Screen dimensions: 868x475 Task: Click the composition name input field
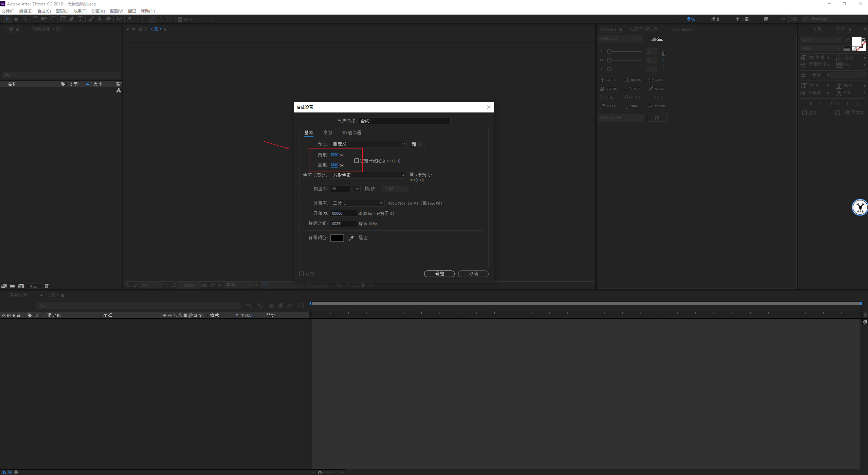pos(404,121)
